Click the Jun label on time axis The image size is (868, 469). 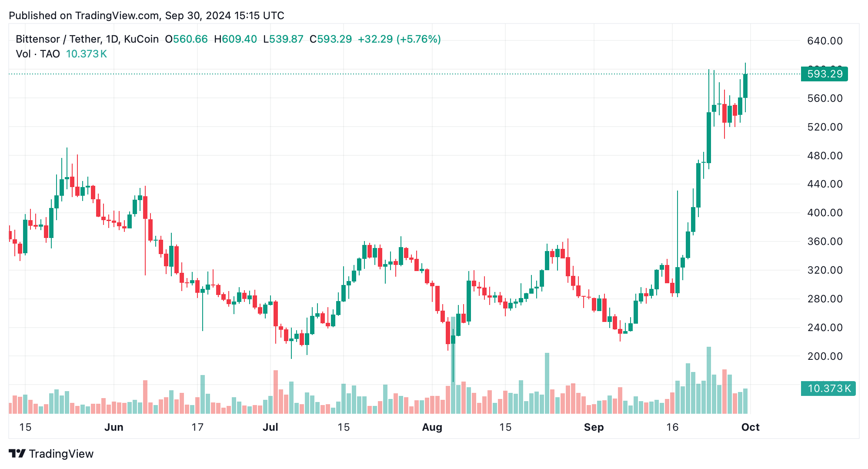coord(114,427)
